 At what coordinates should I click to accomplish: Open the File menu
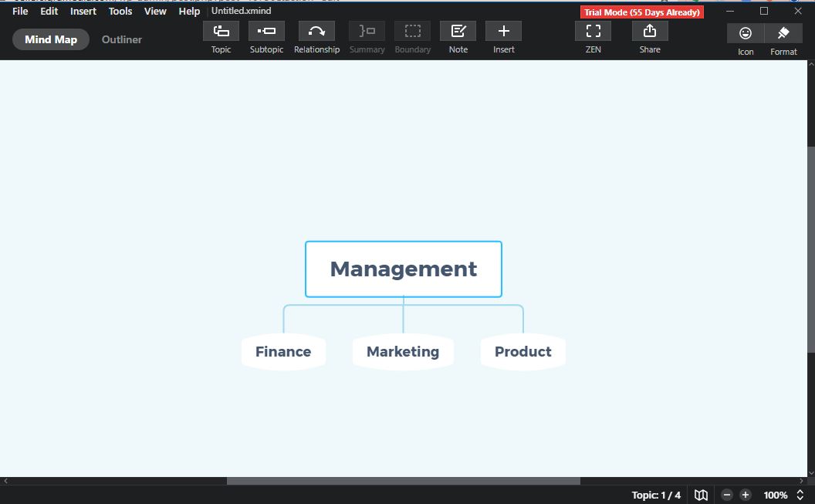click(x=19, y=11)
